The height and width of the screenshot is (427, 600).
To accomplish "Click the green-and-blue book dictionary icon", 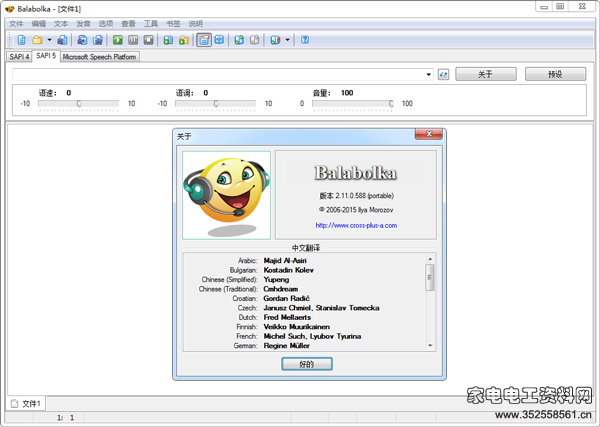I will pyautogui.click(x=239, y=40).
